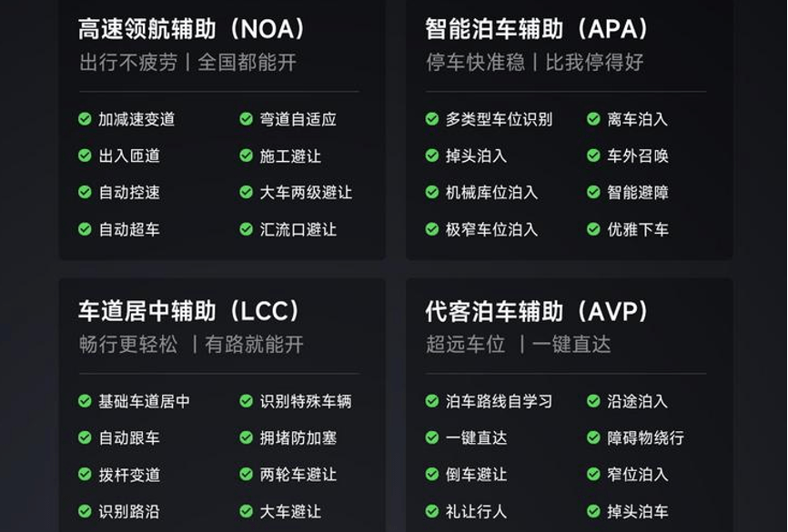The image size is (788, 532).
Task: Click the 机械库位泊入 feature text
Action: point(491,193)
